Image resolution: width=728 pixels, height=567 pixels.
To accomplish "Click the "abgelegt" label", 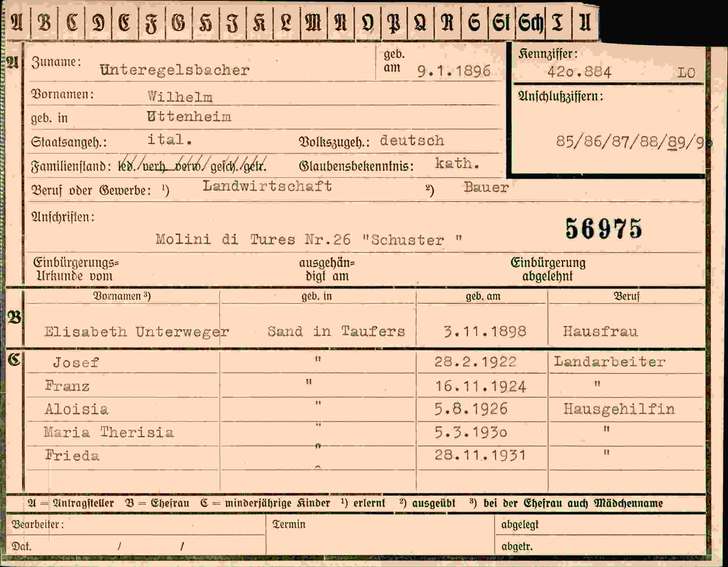I will 520,525.
